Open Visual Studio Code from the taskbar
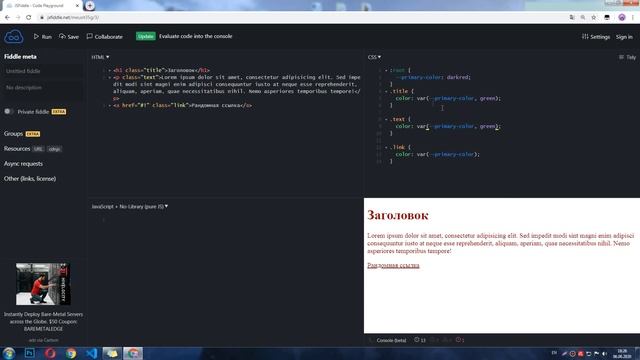The height and width of the screenshot is (360, 640). tap(91, 353)
